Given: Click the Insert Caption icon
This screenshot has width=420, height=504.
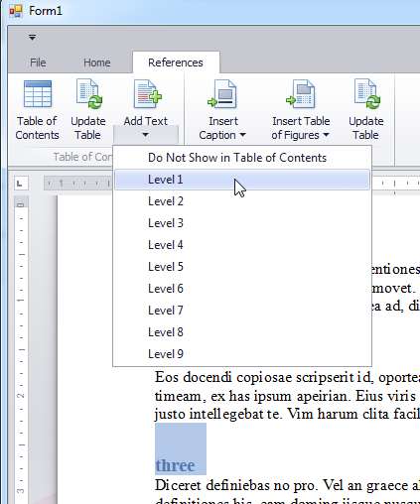Looking at the screenshot, I should 222,94.
